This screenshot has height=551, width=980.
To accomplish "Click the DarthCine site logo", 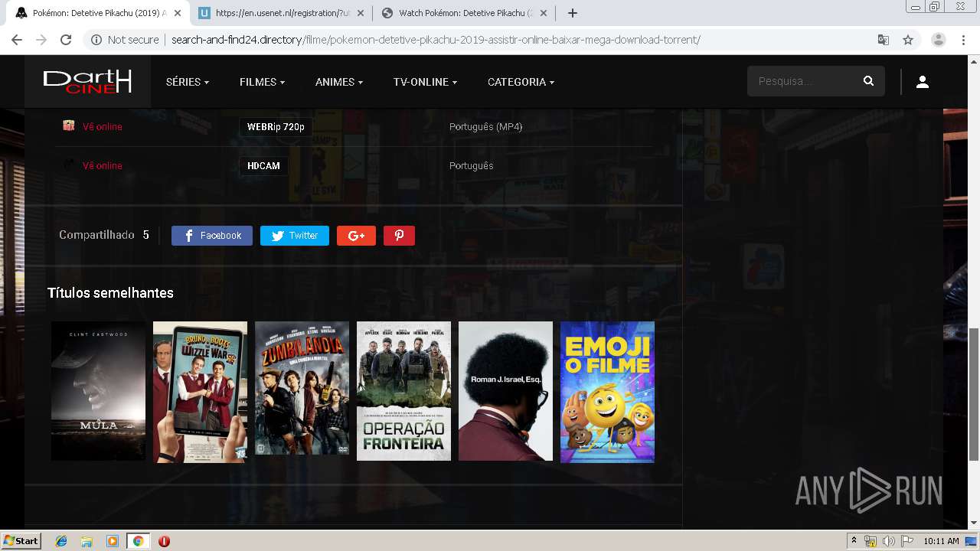I will (x=87, y=81).
